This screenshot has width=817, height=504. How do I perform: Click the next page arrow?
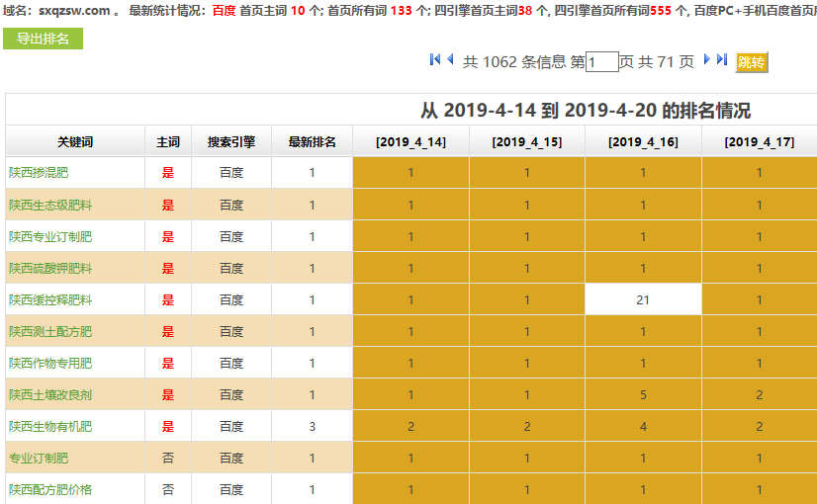tap(707, 60)
